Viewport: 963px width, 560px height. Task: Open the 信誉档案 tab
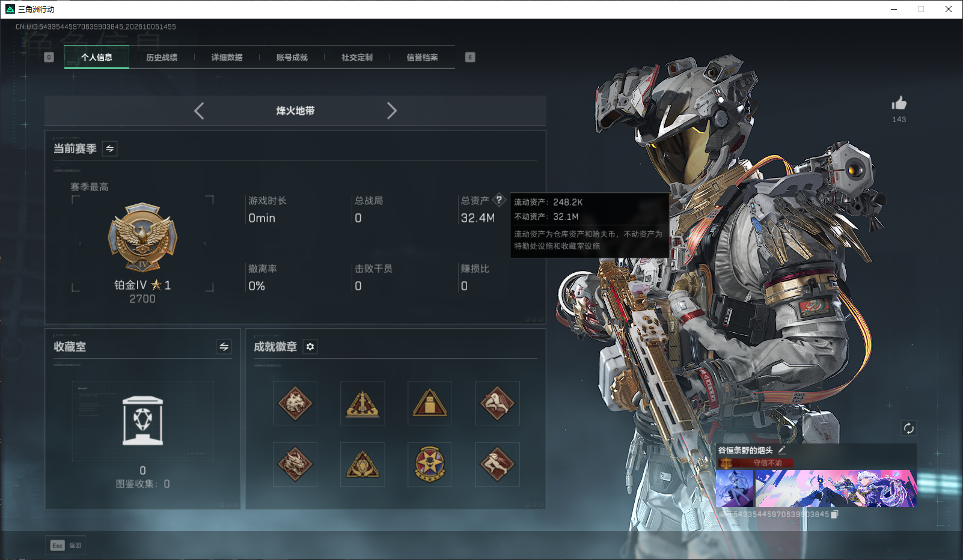click(x=422, y=58)
